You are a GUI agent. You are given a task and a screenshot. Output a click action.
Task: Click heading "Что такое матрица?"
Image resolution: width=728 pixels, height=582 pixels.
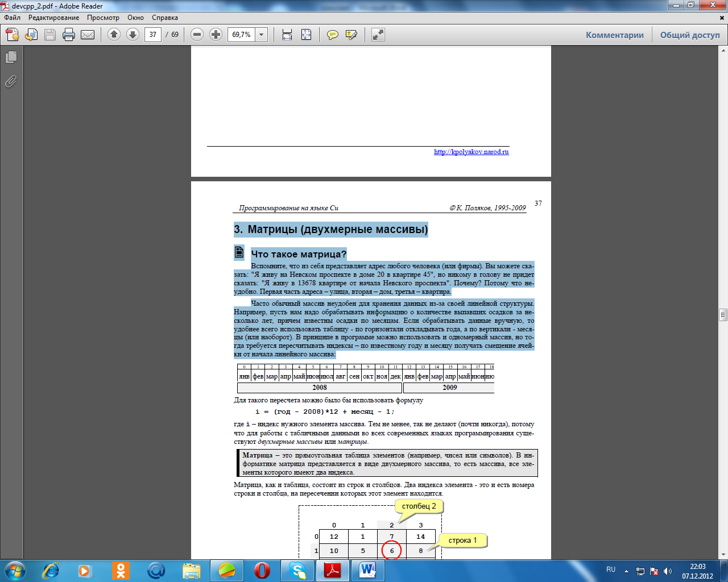pos(299,254)
